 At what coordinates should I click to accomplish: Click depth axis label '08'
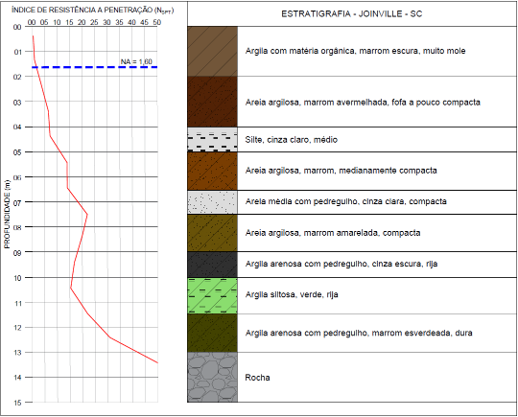[17, 228]
